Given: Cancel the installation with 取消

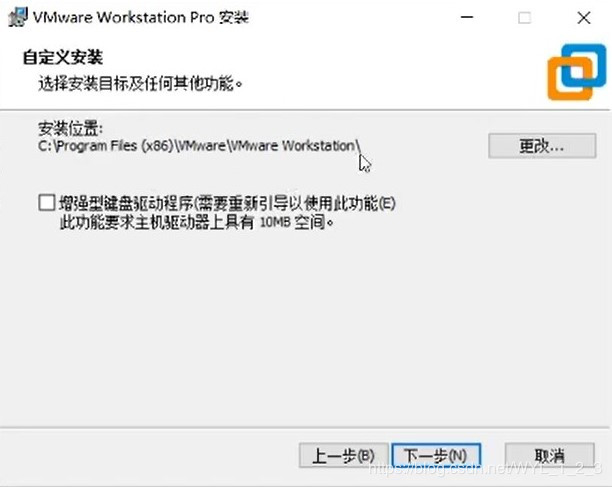Looking at the screenshot, I should [x=550, y=455].
